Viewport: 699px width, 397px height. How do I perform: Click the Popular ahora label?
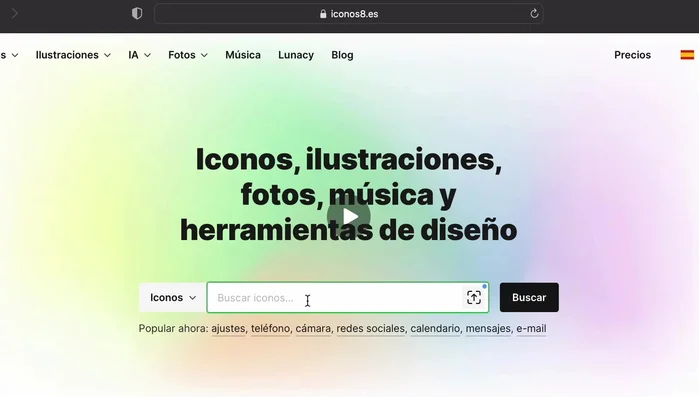173,328
